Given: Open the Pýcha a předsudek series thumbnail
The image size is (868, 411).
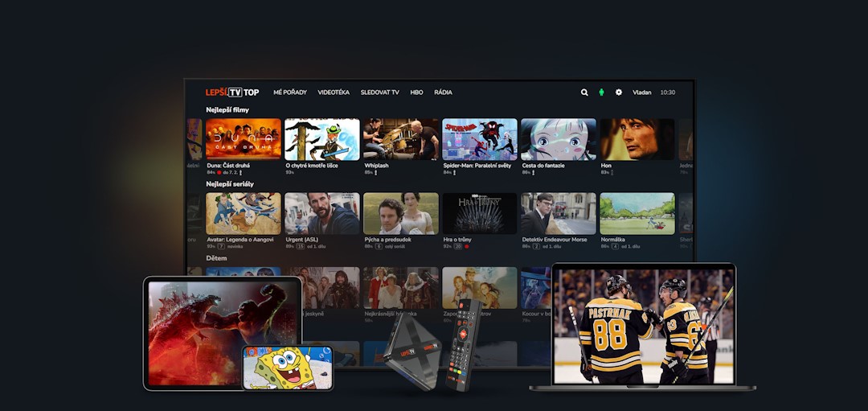Looking at the screenshot, I should point(401,213).
